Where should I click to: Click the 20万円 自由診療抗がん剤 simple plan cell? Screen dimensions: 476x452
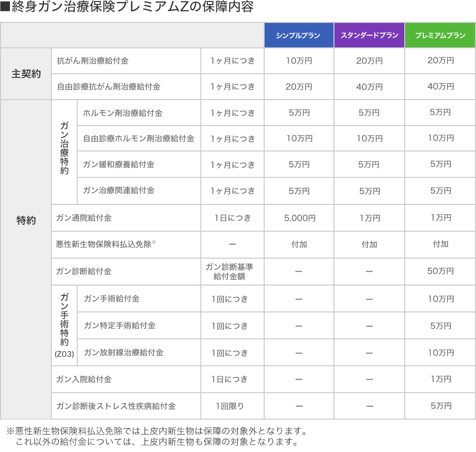(x=299, y=87)
